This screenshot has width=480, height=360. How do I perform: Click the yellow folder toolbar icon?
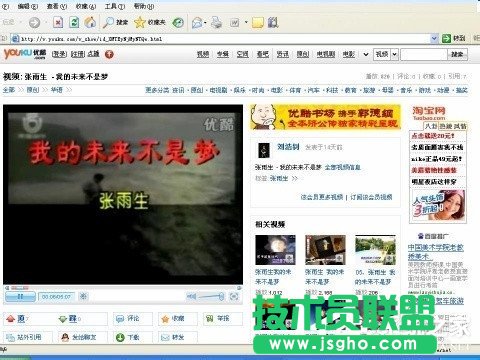point(258,23)
